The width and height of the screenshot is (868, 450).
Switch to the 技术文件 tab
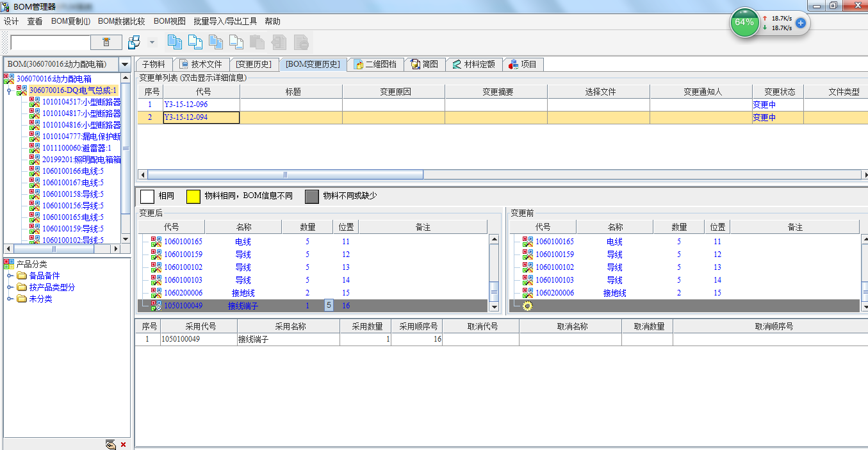[201, 64]
